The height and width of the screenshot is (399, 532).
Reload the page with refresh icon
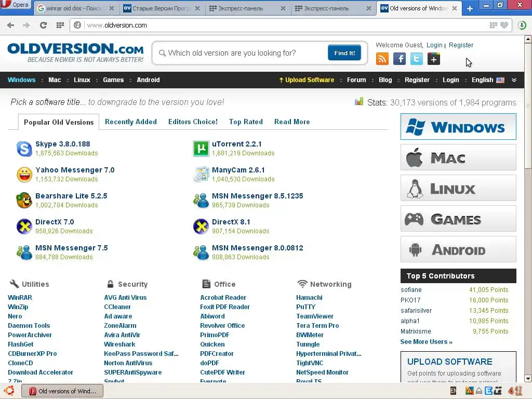coord(43,25)
